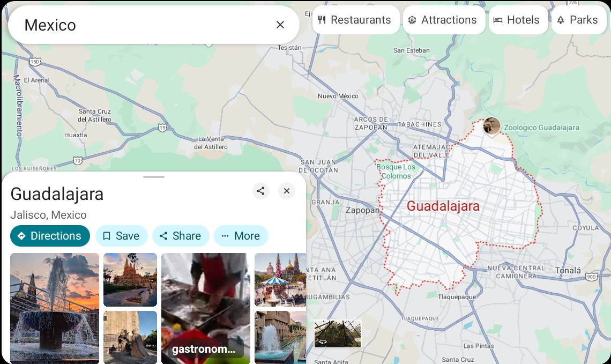Select the Hotels filter chip
This screenshot has height=364, width=611.
tap(518, 20)
